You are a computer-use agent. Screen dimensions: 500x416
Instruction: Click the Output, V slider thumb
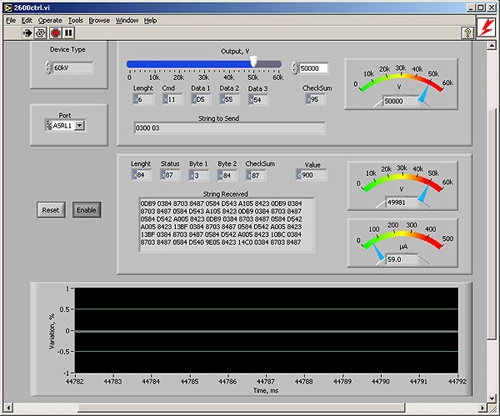coord(254,61)
